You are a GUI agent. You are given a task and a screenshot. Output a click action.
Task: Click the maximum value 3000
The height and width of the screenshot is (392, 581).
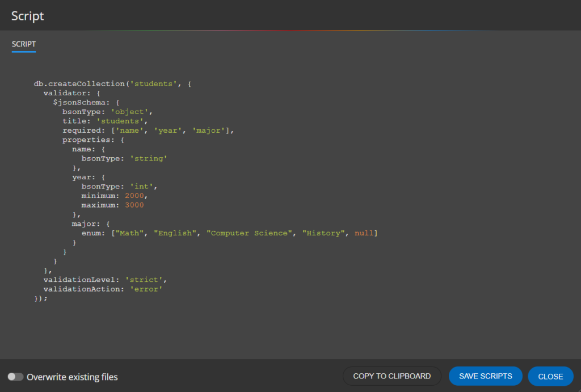(x=134, y=205)
